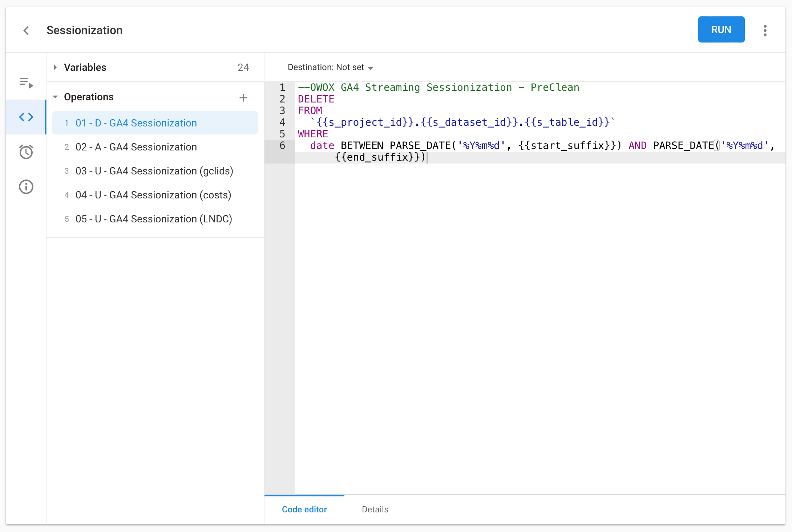Switch to the Details tab
The height and width of the screenshot is (532, 792).
tap(375, 509)
